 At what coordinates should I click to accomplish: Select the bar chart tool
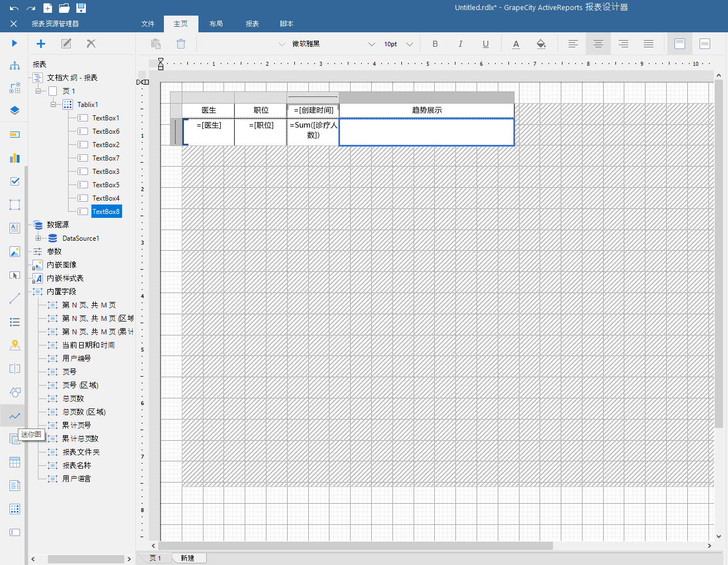pyautogui.click(x=14, y=158)
